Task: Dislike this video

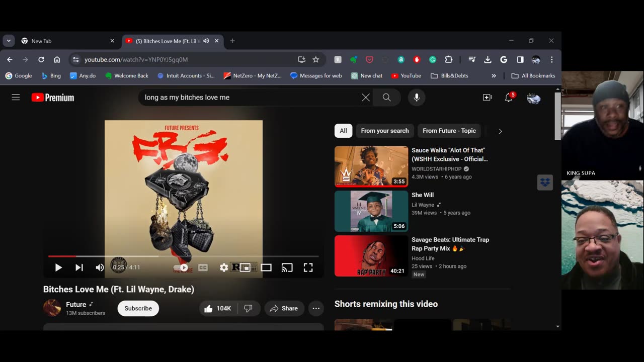Action: [249, 308]
